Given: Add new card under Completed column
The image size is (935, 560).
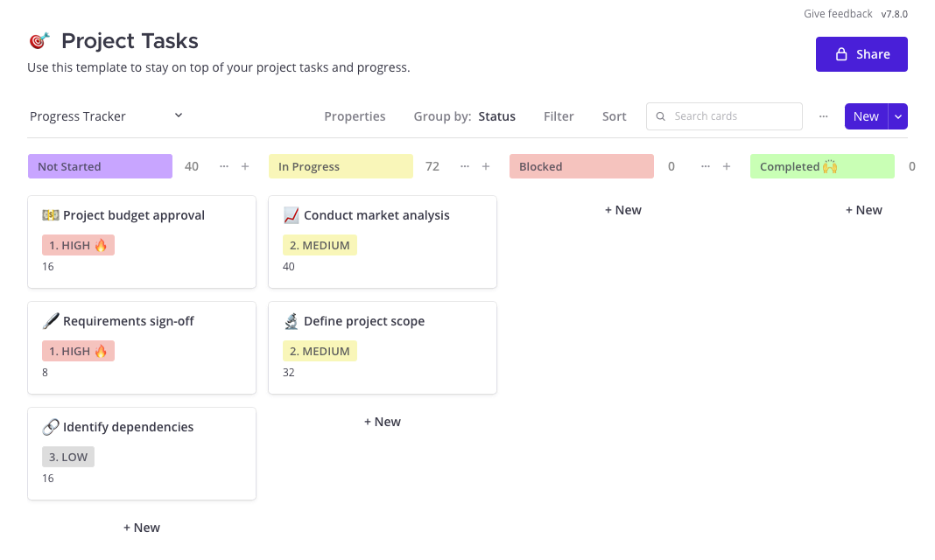Looking at the screenshot, I should coord(863,210).
